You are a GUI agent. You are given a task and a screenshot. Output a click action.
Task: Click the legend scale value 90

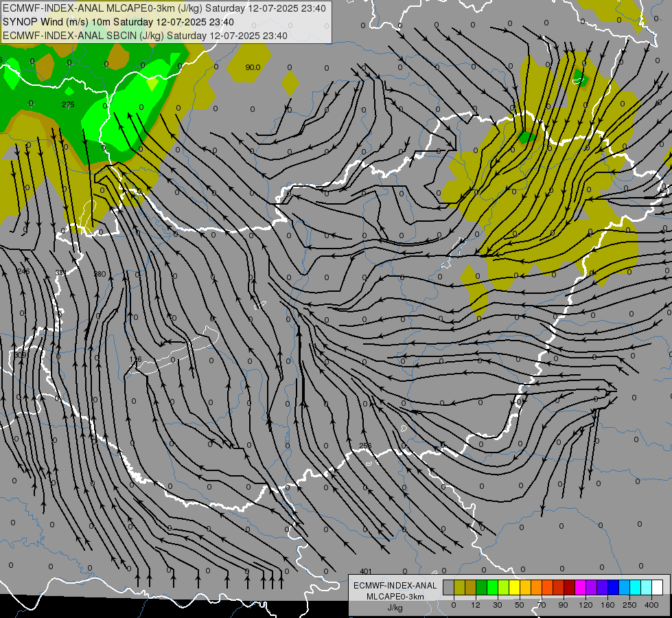[564, 605]
